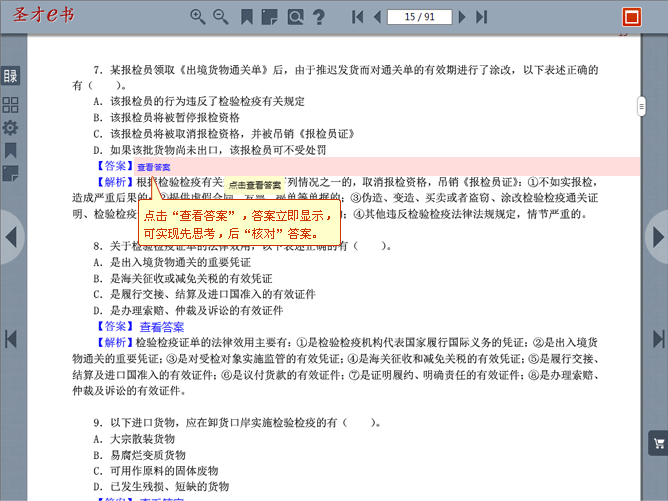Click the zoom out magnifier icon

coord(221,17)
